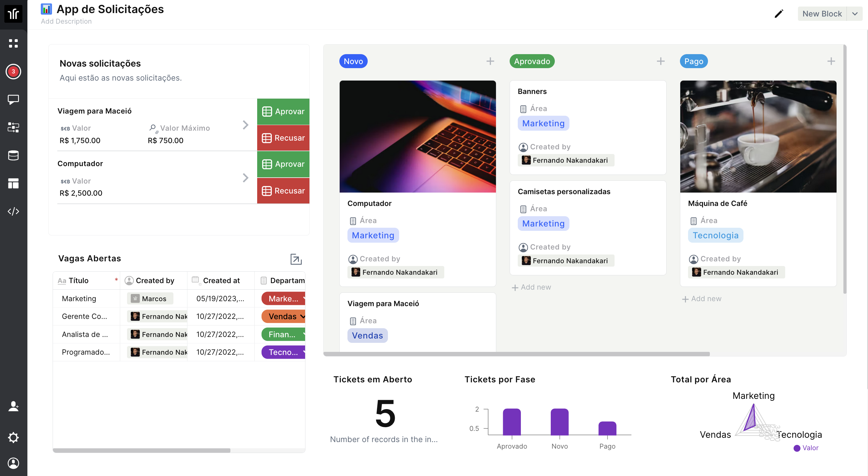Expand Viagem para Maceió row chevron
This screenshot has height=476, width=868.
[x=245, y=125]
